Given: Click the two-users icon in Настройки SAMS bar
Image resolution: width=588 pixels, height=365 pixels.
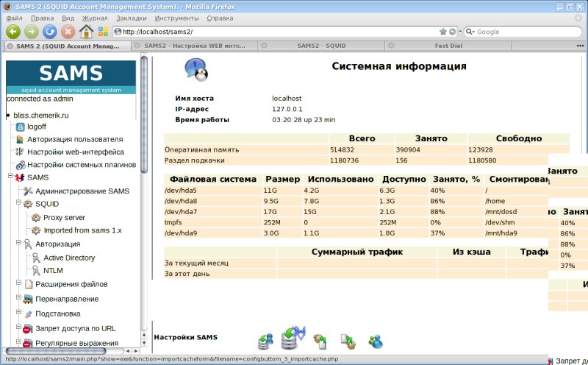Looking at the screenshot, I should point(376,341).
